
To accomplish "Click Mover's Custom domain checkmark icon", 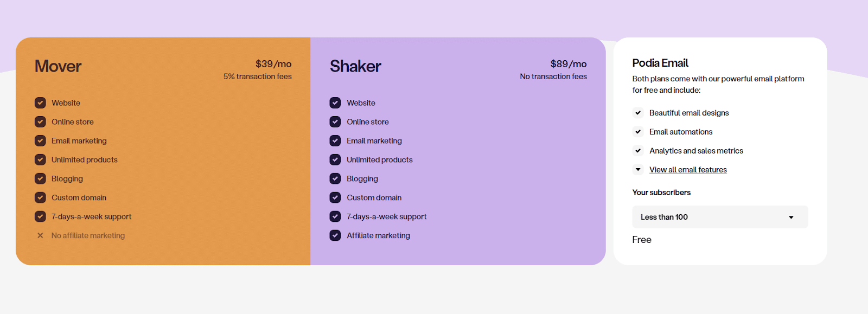I will click(x=40, y=197).
